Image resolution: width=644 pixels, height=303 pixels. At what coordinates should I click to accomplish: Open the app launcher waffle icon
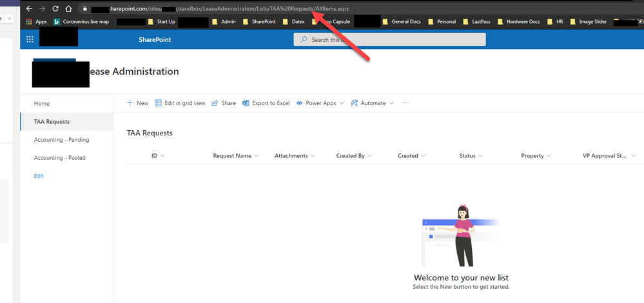click(30, 39)
